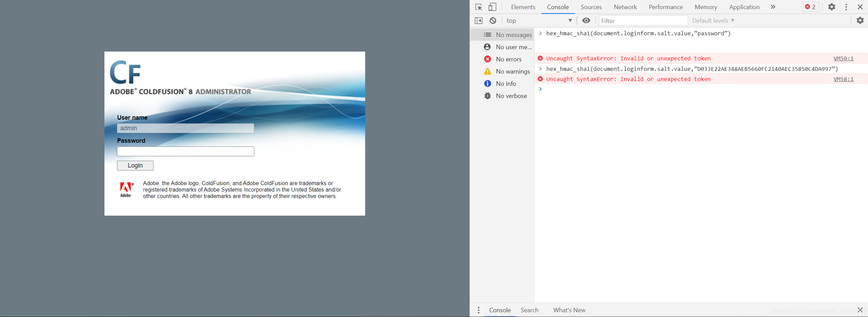Switch to the Sources tab
The height and width of the screenshot is (317, 868).
[x=591, y=7]
